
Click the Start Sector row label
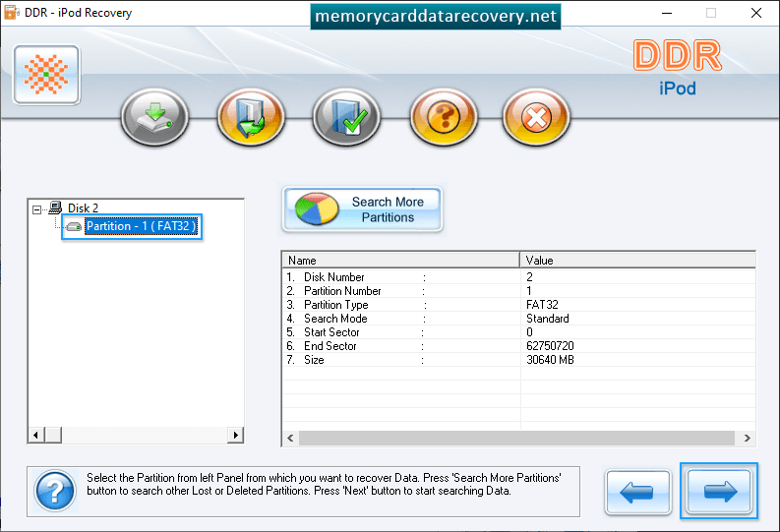pyautogui.click(x=331, y=332)
